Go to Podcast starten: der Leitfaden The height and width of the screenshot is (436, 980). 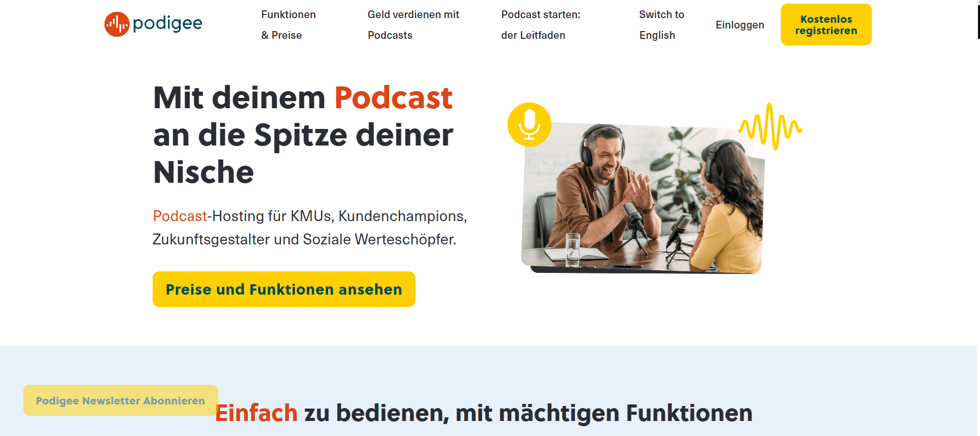point(541,25)
